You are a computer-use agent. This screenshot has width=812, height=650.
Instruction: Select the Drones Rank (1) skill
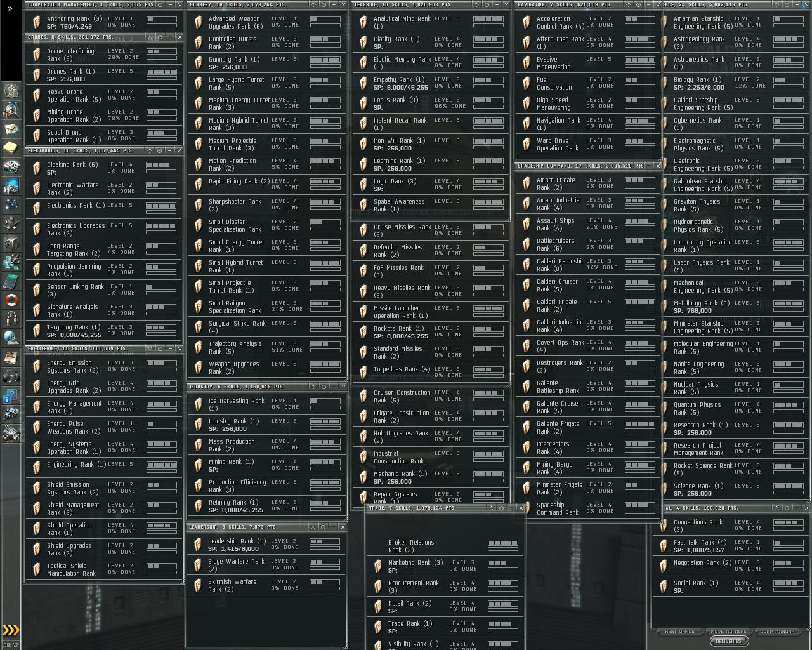(105, 75)
